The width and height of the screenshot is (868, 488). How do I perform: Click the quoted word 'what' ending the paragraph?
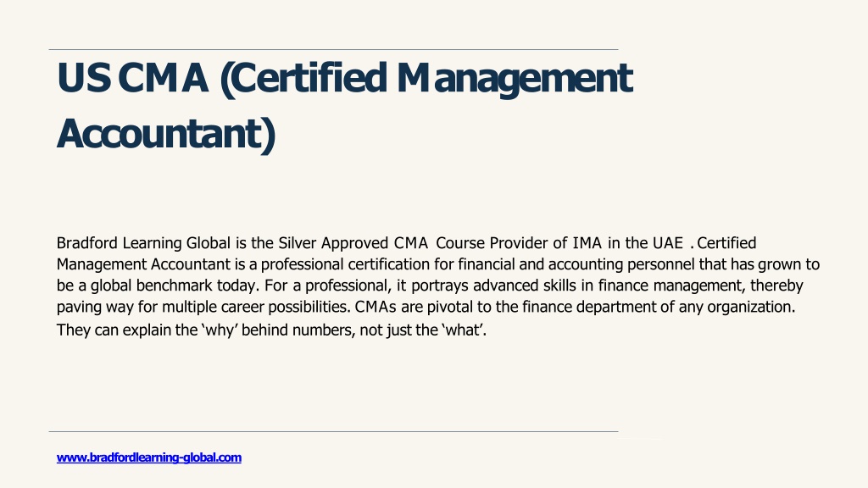[463, 330]
